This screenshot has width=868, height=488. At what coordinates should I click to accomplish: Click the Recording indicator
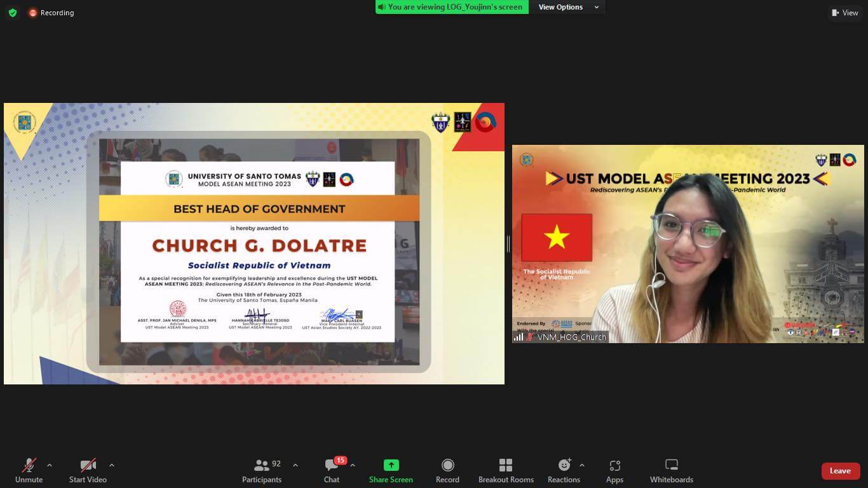pos(51,13)
